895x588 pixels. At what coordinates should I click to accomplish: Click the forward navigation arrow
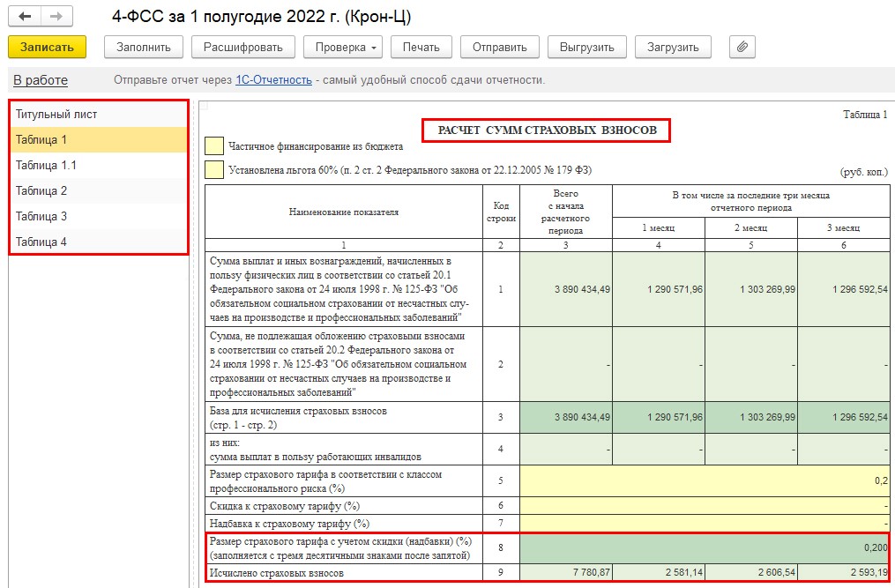click(56, 17)
